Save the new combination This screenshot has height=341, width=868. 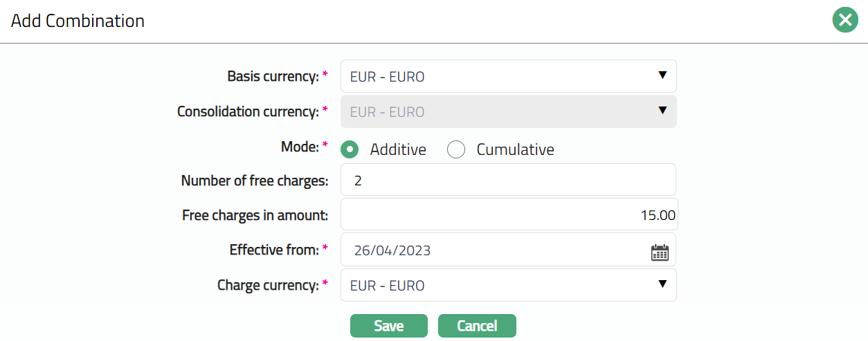point(388,326)
